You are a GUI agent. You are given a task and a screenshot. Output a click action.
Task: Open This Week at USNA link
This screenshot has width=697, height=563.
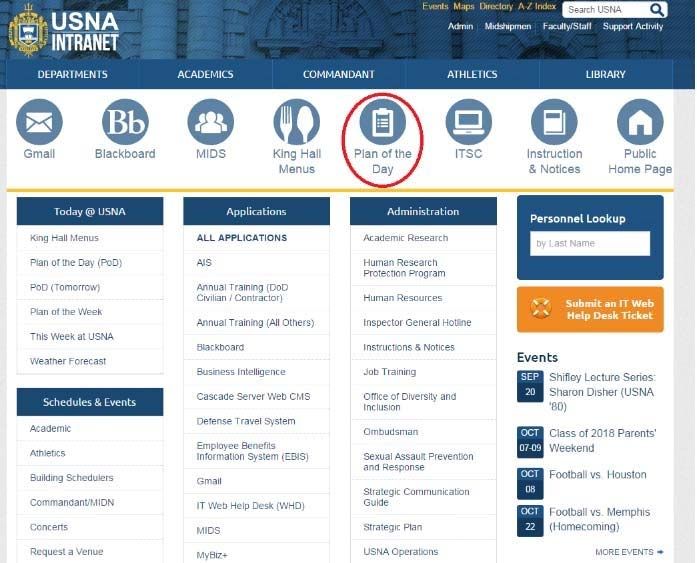(x=72, y=336)
